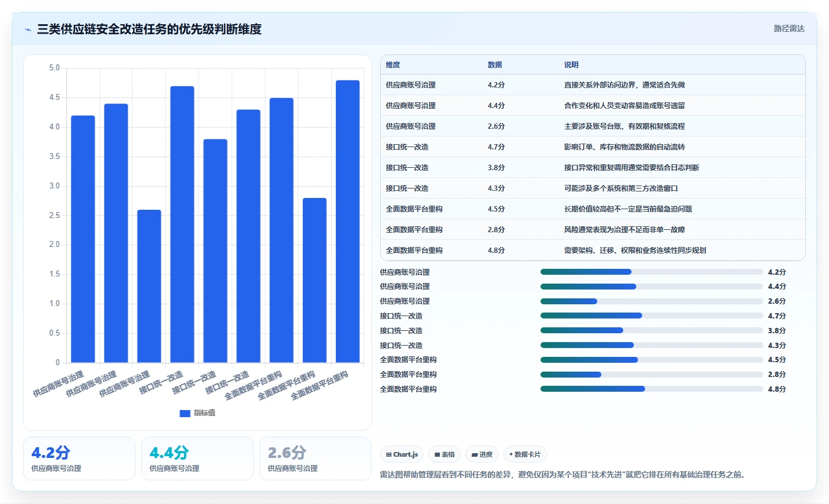The height and width of the screenshot is (504, 829).
Task: Click the progress bar labeled 4.7分
Action: (652, 316)
